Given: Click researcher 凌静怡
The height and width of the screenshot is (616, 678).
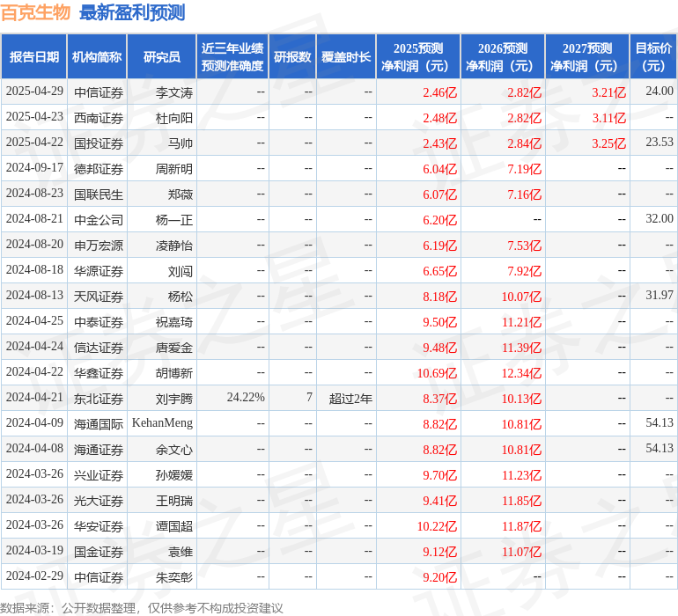Looking at the screenshot, I should click(174, 246).
